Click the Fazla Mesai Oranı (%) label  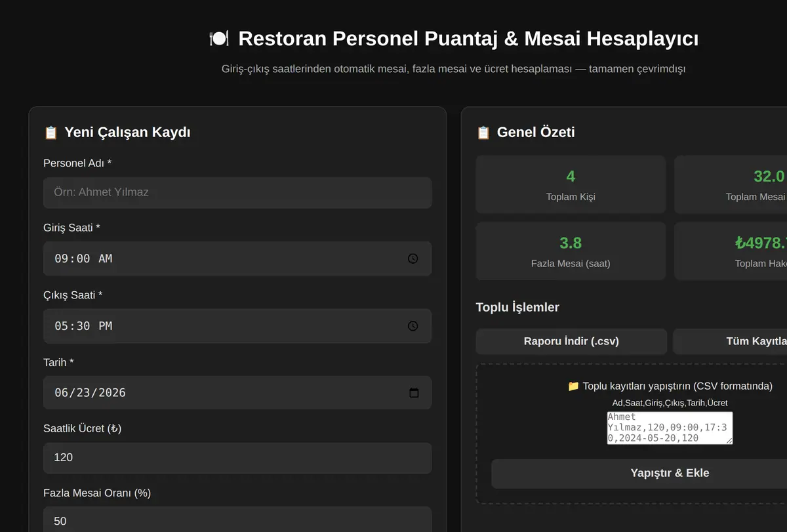(97, 493)
